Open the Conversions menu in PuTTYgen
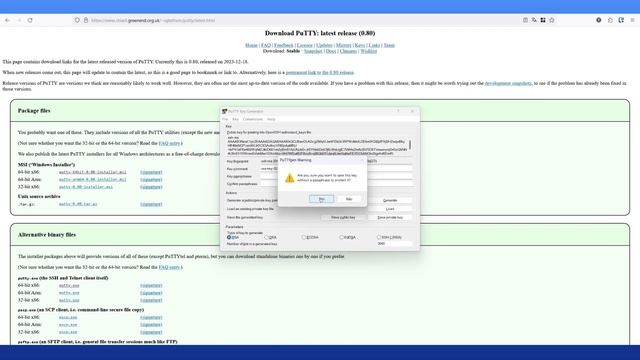Screen dimensions: 640x360 [x=253, y=119]
